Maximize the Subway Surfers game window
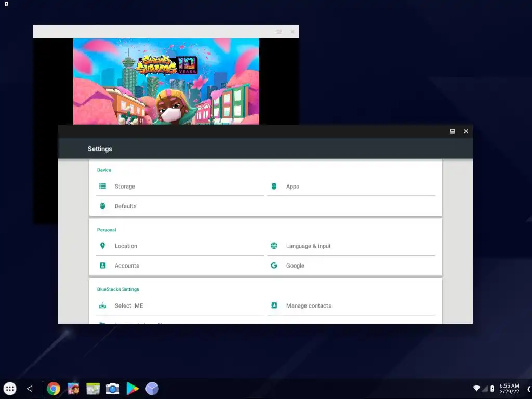The image size is (532, 399). click(279, 32)
